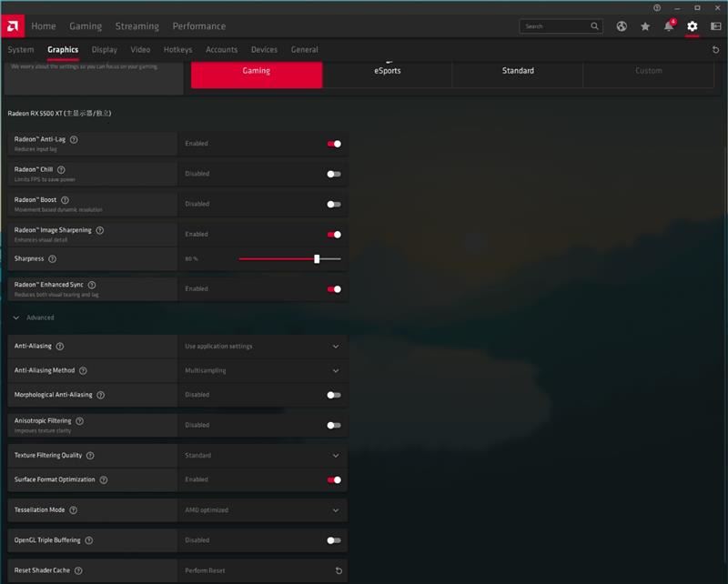
Task: Select the Standard graphics profile
Action: [x=518, y=75]
